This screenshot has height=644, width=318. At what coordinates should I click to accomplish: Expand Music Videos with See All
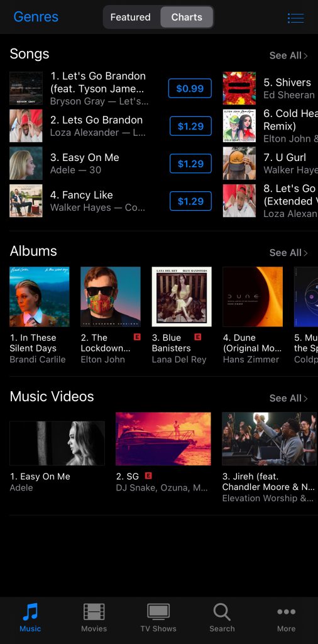288,398
